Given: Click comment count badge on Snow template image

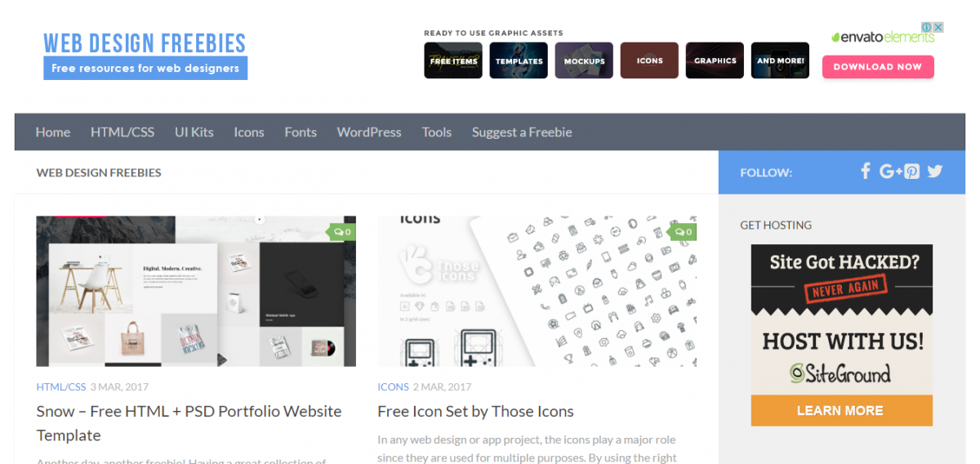Looking at the screenshot, I should [342, 232].
